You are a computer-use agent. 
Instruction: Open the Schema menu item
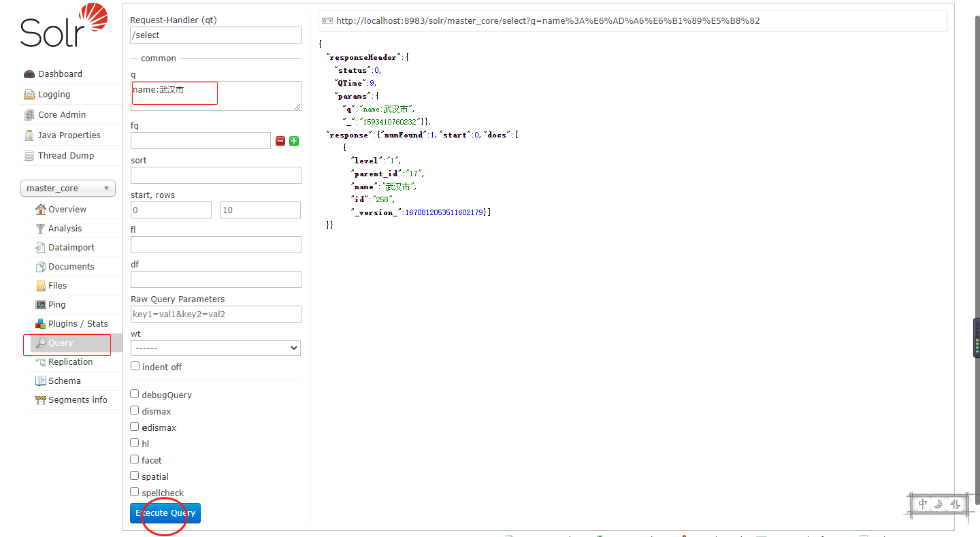(64, 381)
